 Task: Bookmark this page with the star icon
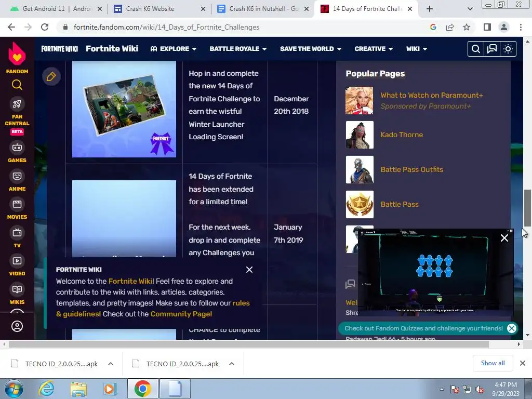[467, 27]
